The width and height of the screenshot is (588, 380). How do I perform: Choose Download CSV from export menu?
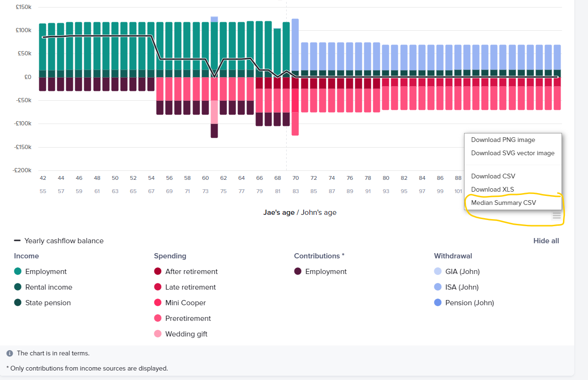click(493, 176)
